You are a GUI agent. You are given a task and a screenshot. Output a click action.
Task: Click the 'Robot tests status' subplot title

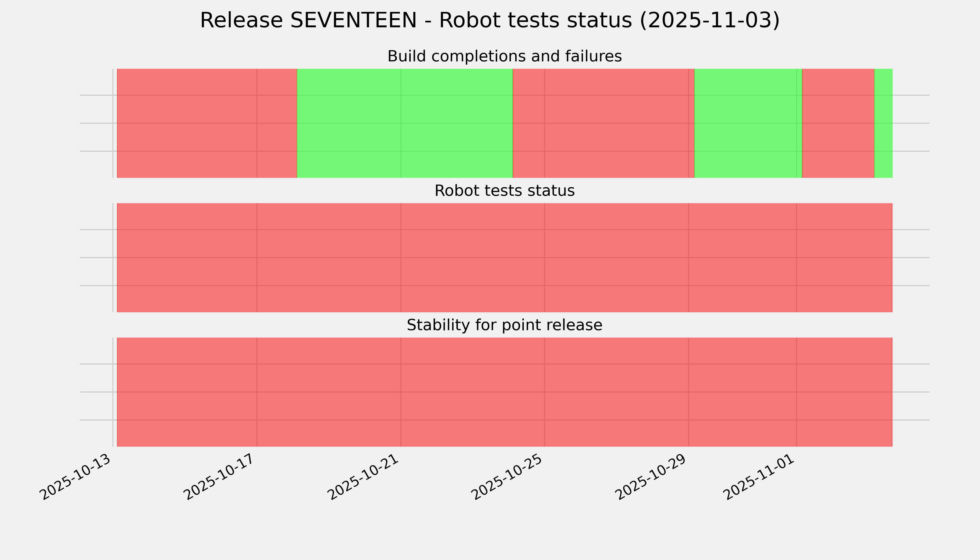[x=504, y=191]
